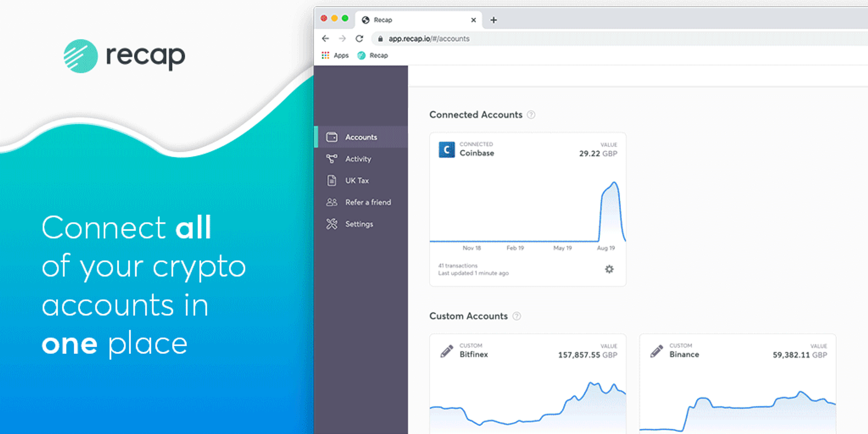Click help icon beside Custom Accounts
This screenshot has width=868, height=434.
[517, 316]
